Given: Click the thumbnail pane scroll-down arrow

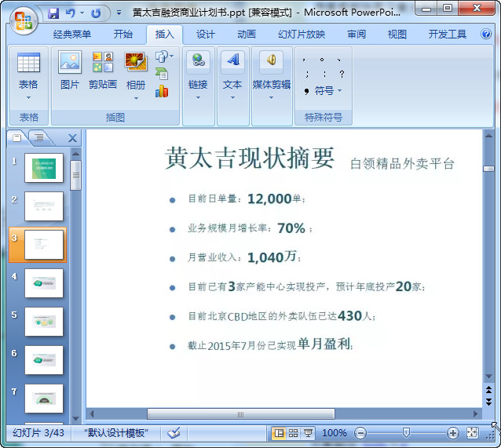Looking at the screenshot, I should point(75,418).
